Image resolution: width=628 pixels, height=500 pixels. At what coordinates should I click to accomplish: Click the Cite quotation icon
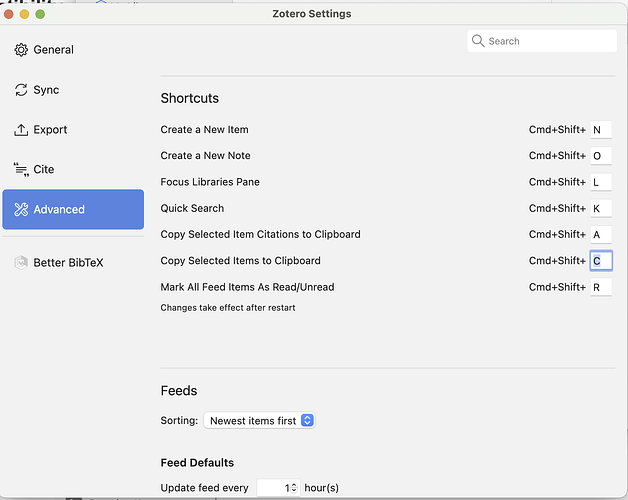point(21,169)
